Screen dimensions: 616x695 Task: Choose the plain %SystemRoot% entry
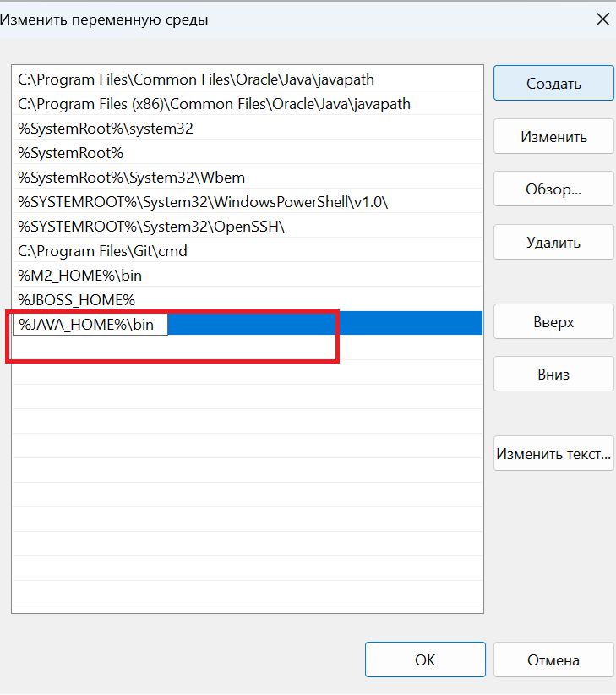71,153
